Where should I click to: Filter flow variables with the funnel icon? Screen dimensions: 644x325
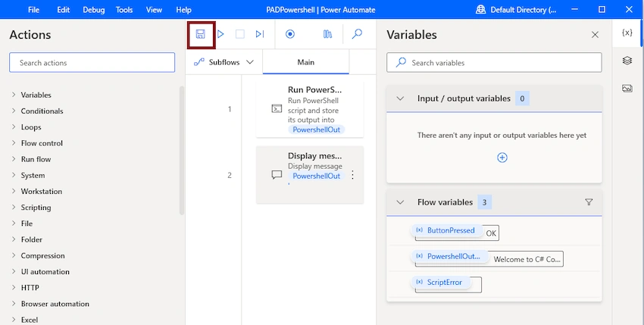589,202
